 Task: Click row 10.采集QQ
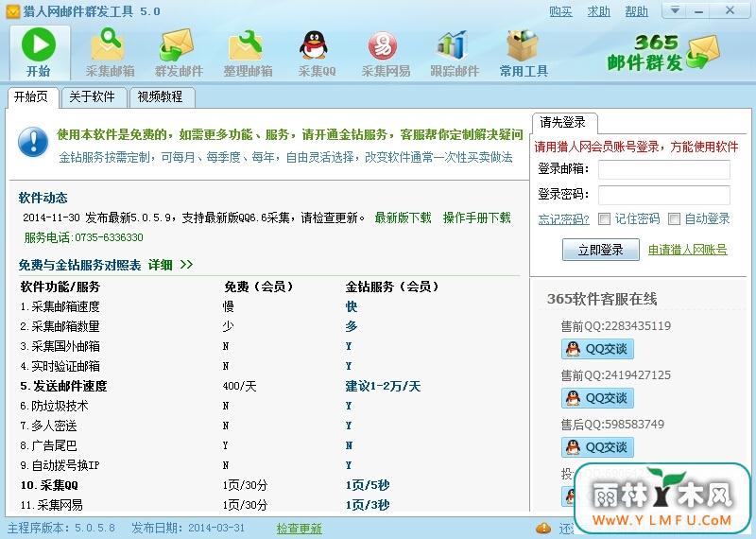coord(49,485)
